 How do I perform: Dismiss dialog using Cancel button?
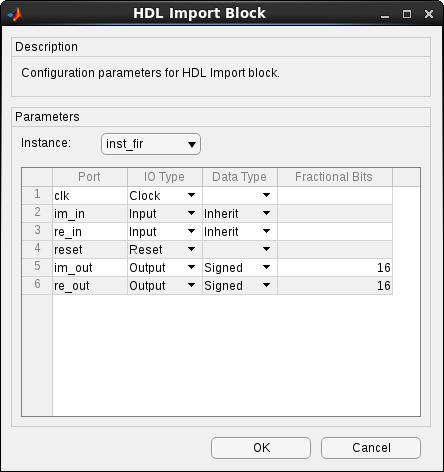[371, 448]
